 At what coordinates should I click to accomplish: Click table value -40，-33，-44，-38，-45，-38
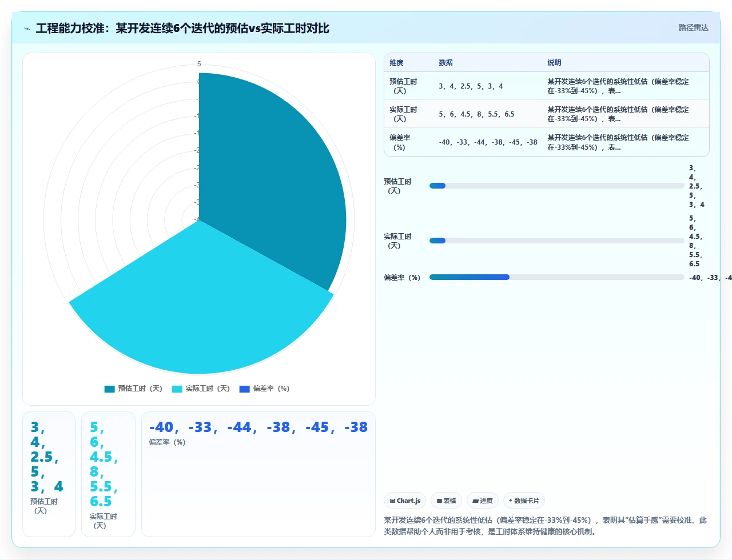click(x=488, y=142)
